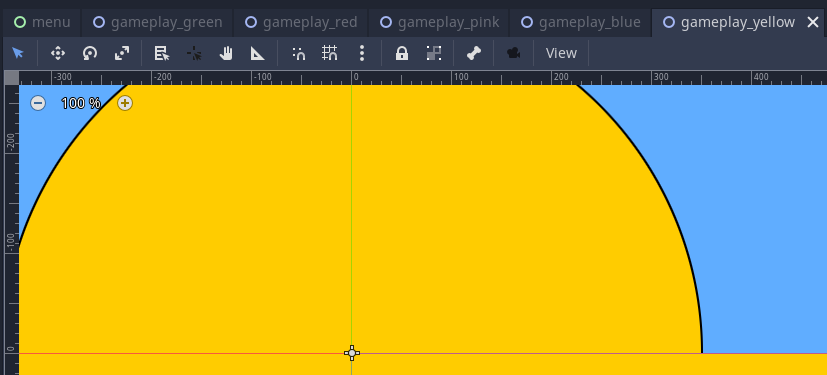Screen dimensions: 827x375
Task: Activate the Scale Mode tool
Action: click(122, 53)
